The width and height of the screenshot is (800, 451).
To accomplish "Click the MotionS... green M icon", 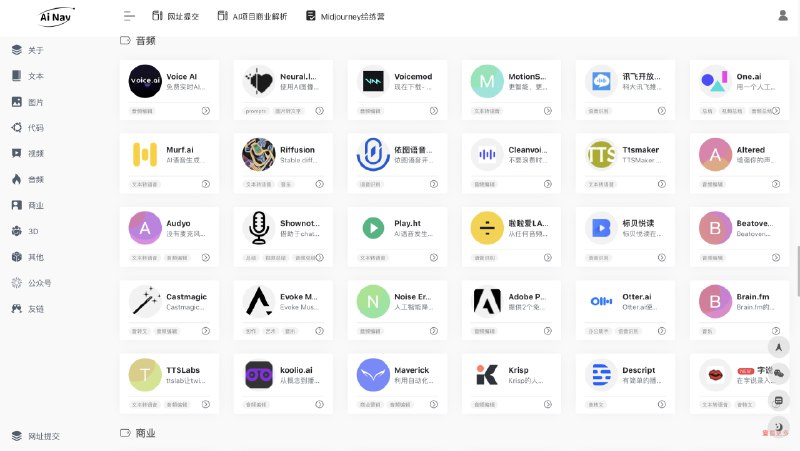I will pos(487,81).
